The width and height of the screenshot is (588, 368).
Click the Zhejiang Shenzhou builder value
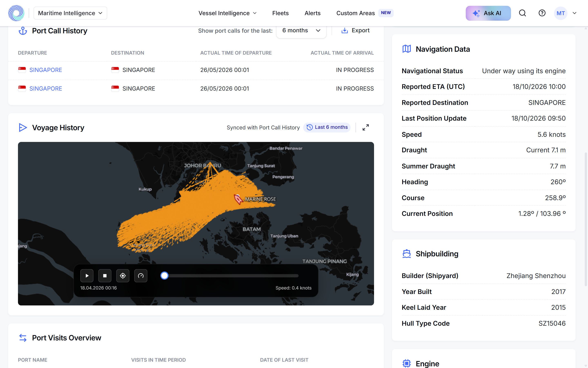[536, 276]
